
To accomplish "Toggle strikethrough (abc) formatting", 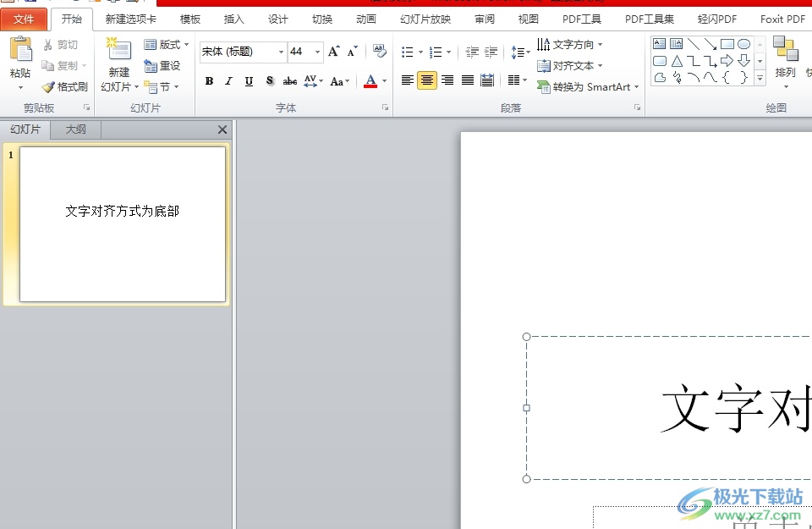I will [289, 80].
